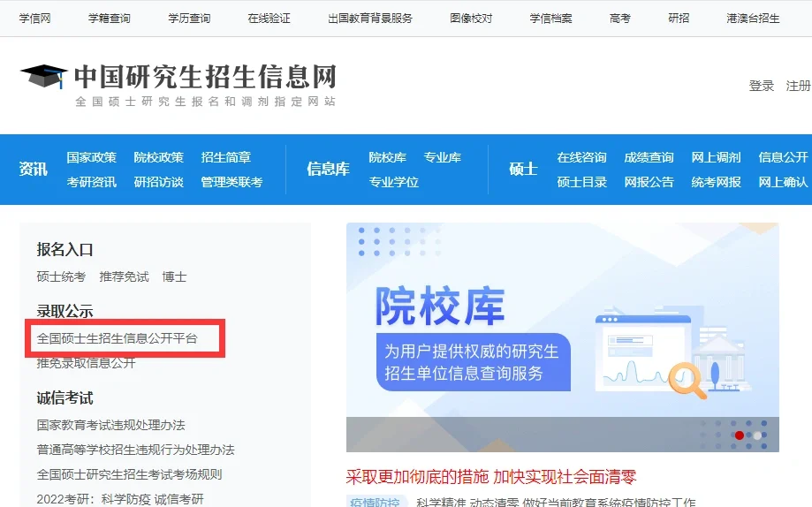Open 专业学位 in the blue navigation
Viewport: 812px width, 507px height.
click(x=393, y=182)
